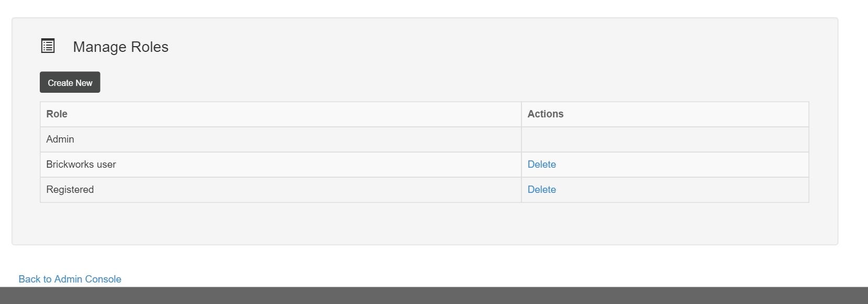868x304 pixels.
Task: Click the Manage Roles list icon
Action: [48, 46]
